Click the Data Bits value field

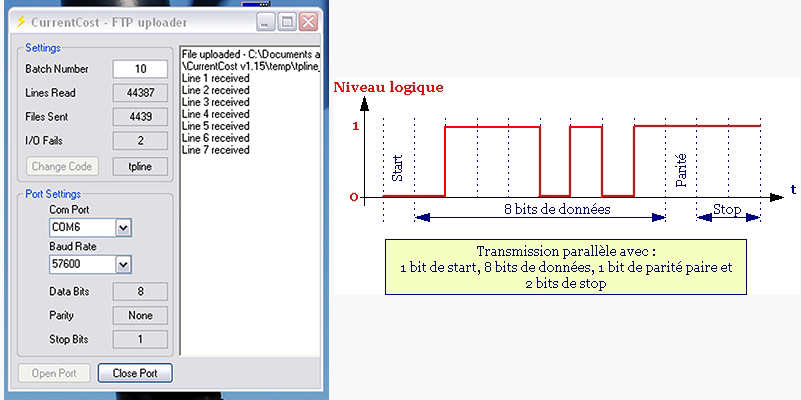[139, 291]
